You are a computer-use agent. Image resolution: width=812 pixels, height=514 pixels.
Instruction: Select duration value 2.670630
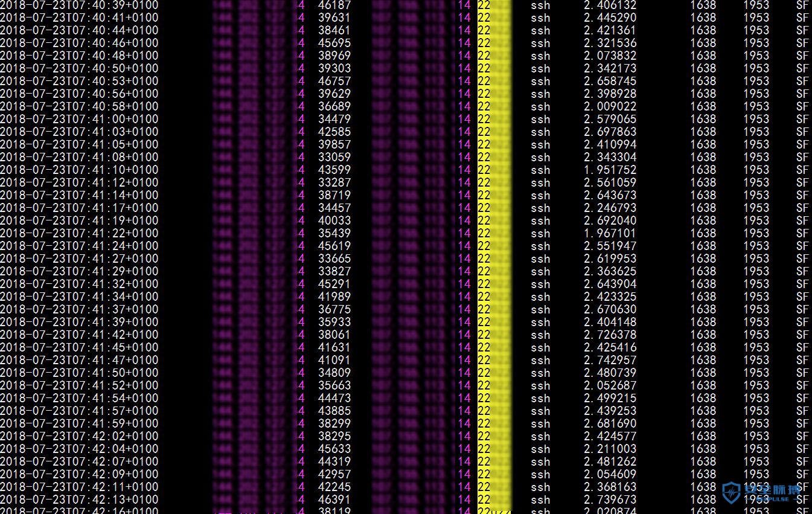click(x=610, y=309)
